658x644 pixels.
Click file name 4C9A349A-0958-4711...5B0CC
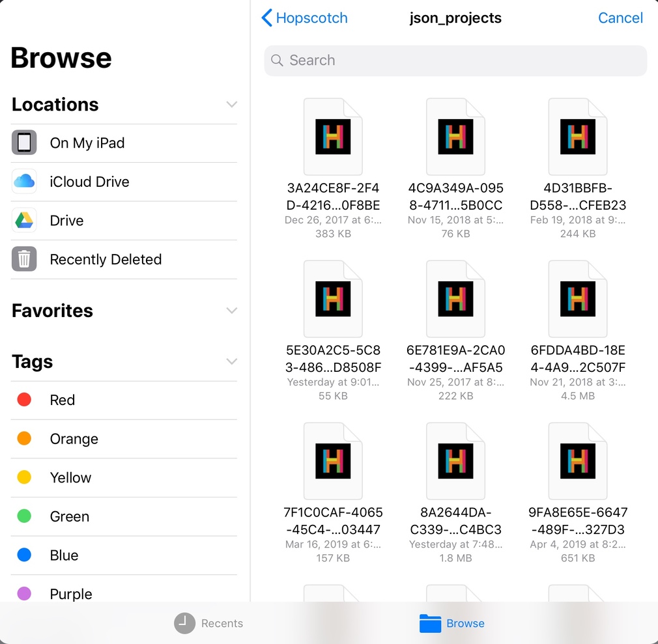[x=455, y=197]
